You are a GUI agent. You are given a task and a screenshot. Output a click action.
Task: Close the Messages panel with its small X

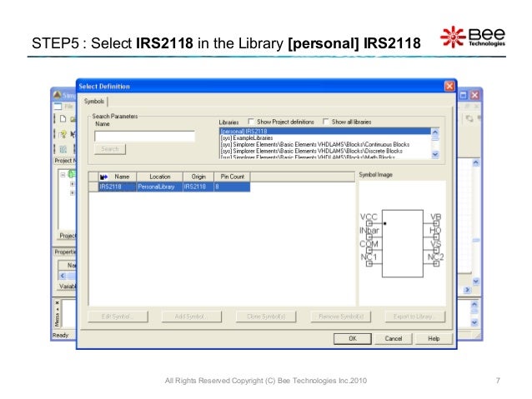(x=57, y=302)
